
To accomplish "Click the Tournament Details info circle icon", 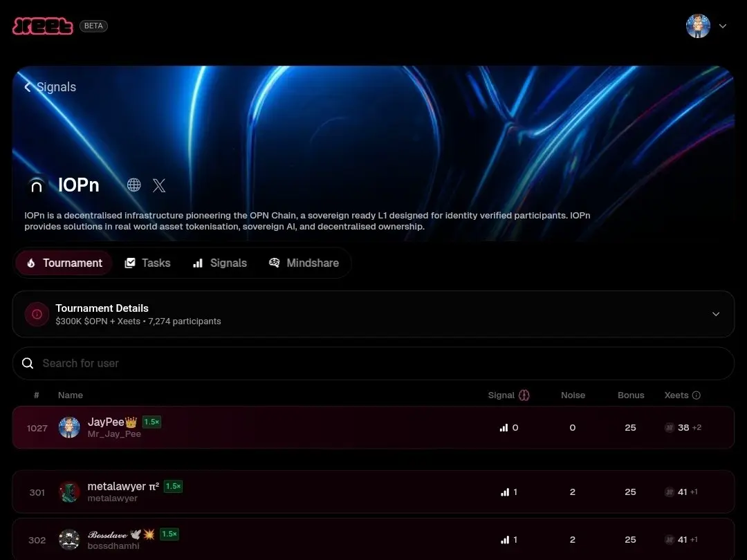I will 37,315.
